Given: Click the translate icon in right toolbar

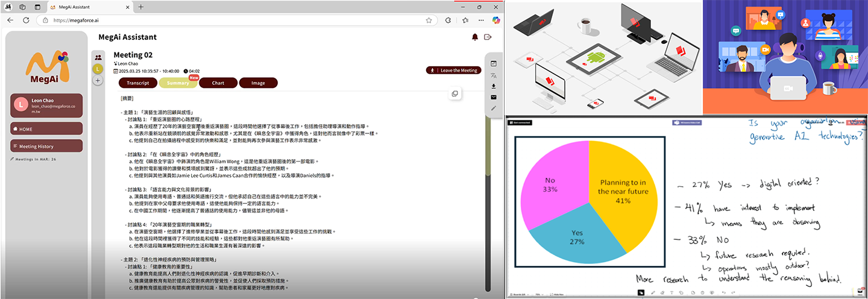Looking at the screenshot, I should click(494, 75).
